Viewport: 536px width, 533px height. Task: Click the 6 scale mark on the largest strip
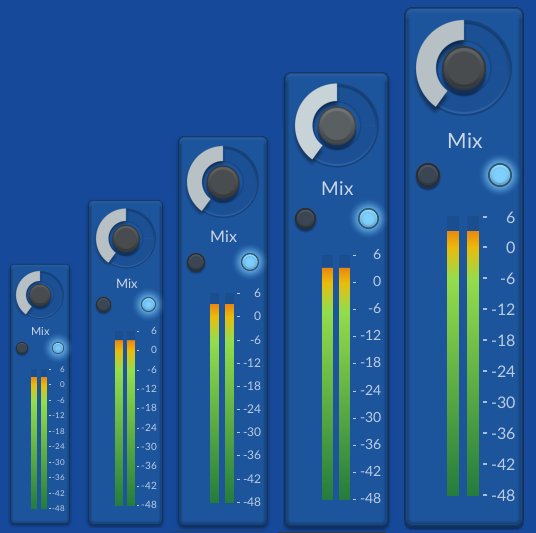click(510, 217)
